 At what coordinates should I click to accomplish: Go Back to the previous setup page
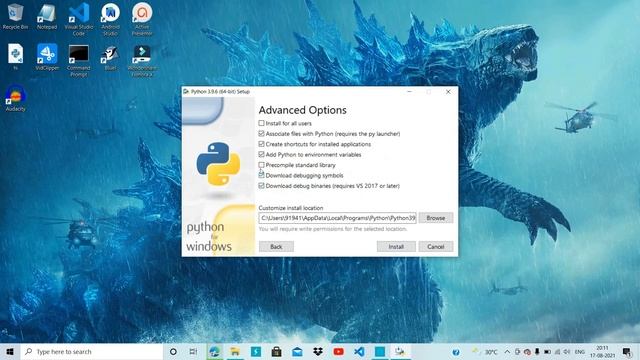[276, 247]
